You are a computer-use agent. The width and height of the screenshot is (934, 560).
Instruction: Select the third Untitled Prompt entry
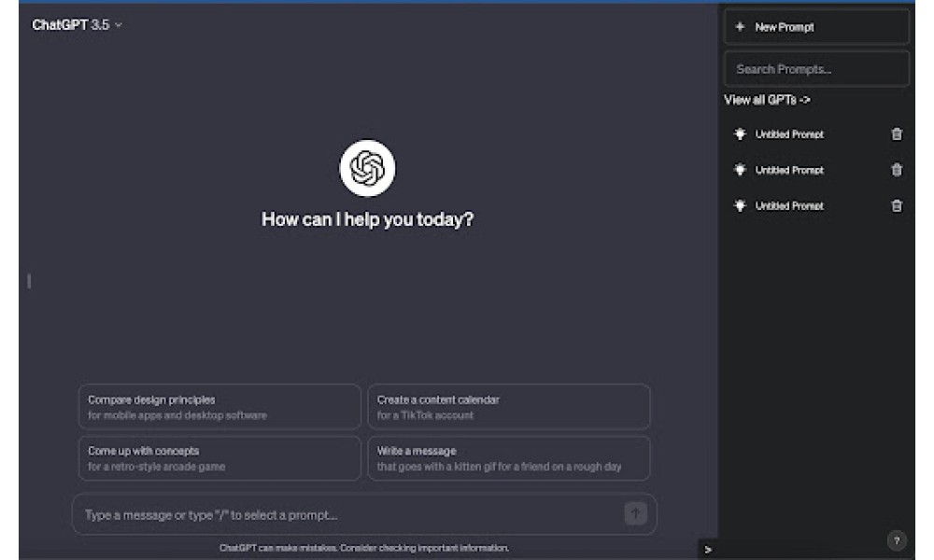coord(816,206)
